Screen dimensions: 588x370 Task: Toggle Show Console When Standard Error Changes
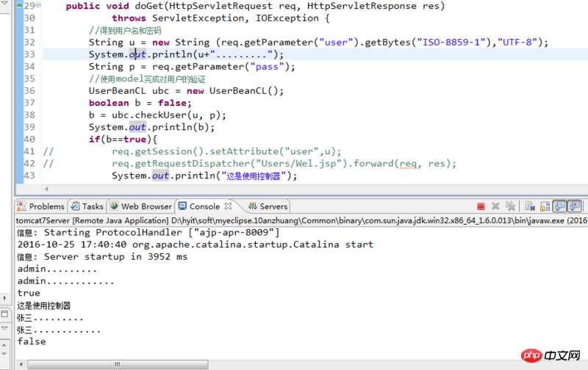tap(575, 206)
